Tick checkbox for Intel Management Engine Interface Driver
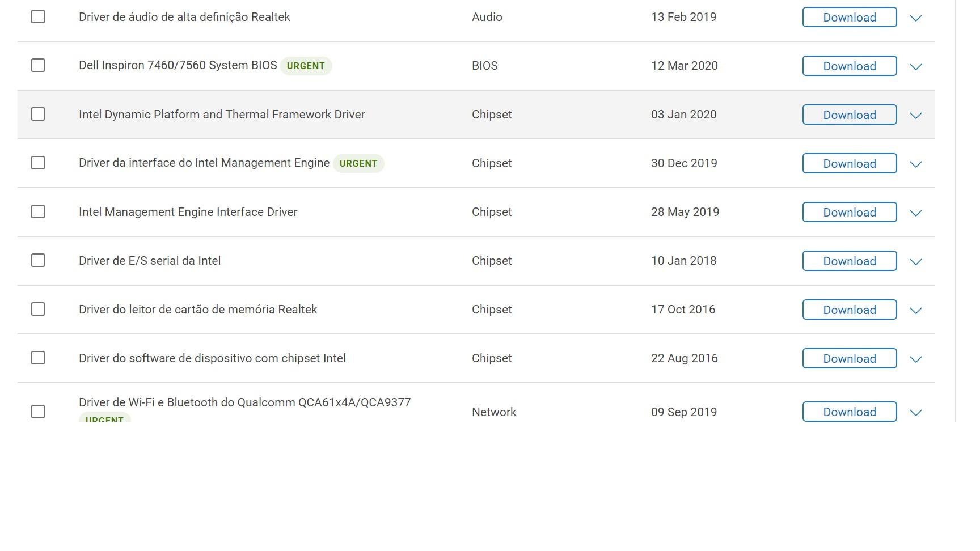Screen dimensions: 980x551 38,211
